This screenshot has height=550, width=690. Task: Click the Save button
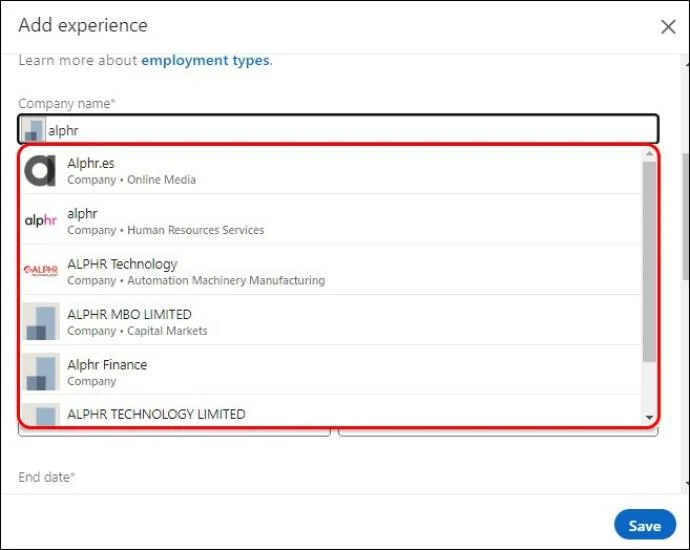645,524
